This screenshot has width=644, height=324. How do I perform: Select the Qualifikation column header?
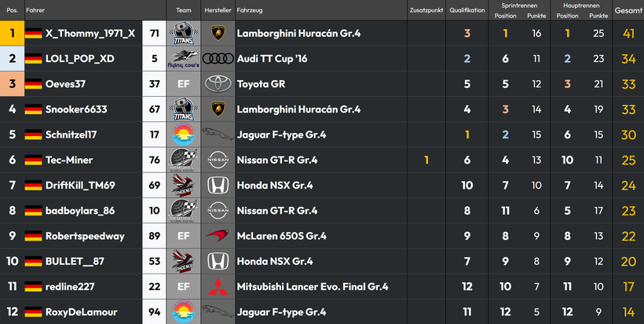[x=467, y=10]
